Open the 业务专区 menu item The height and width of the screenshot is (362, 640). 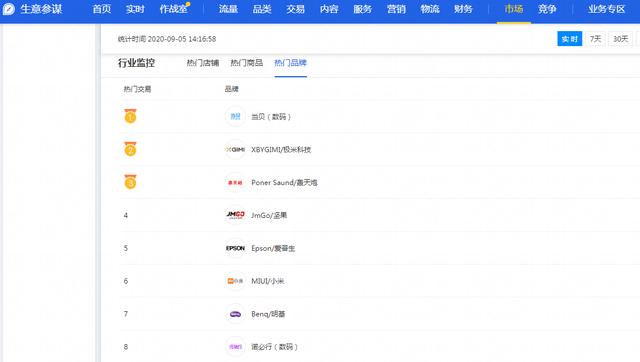[x=607, y=9]
